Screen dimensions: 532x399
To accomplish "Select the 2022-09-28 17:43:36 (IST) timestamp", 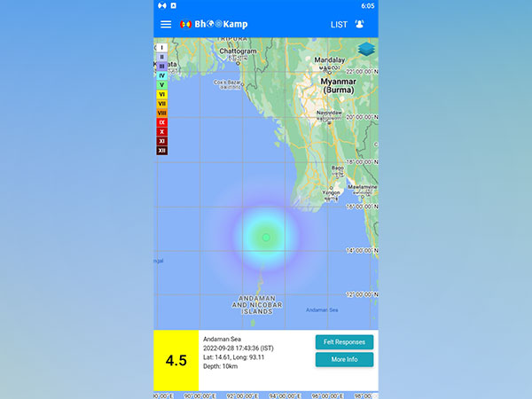I will [239, 348].
